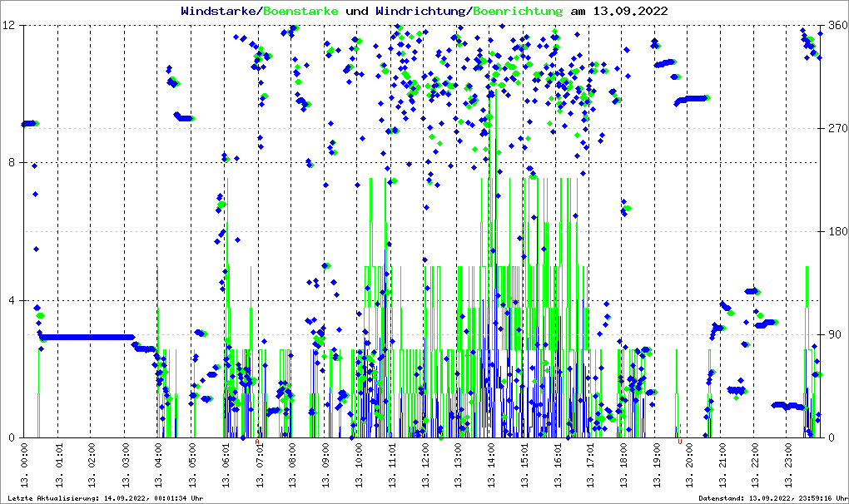Click the 180 label on right axis
This screenshot has height=504, width=849.
[x=837, y=232]
